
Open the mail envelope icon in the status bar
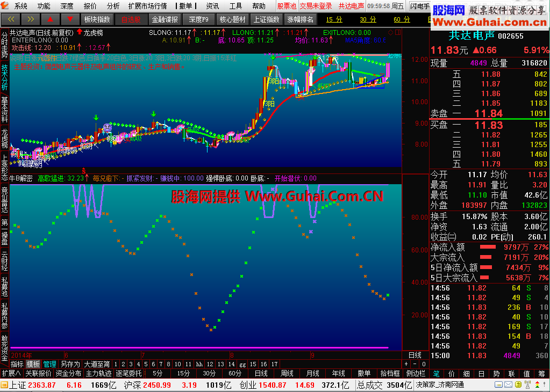508,386
